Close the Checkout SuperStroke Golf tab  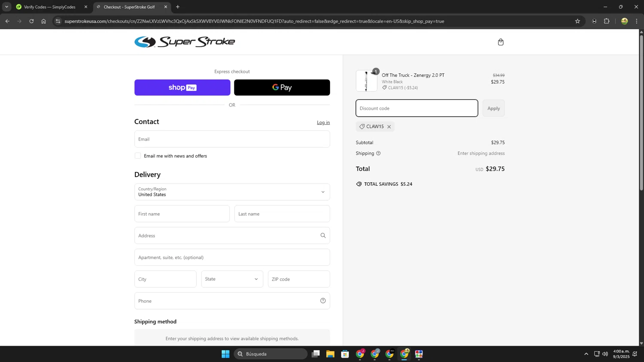(x=166, y=7)
